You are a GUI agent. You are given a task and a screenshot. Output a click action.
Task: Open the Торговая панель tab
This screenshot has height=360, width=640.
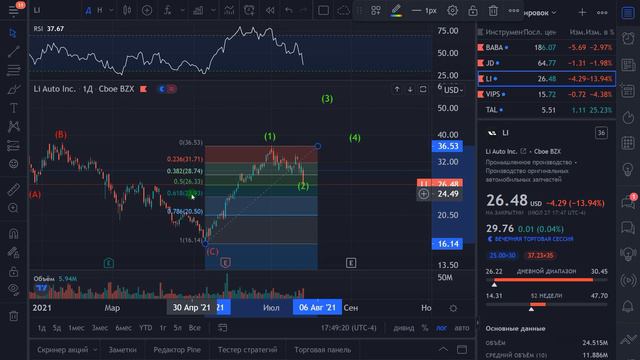click(322, 350)
